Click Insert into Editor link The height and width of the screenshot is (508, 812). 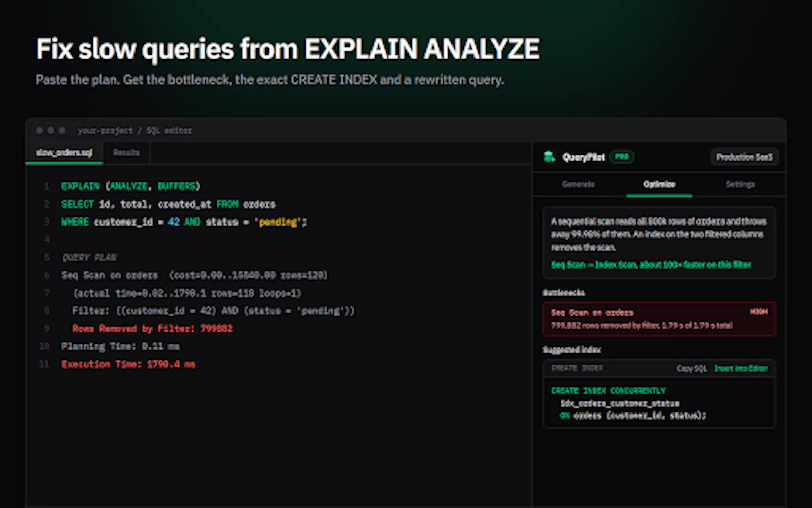pos(741,368)
